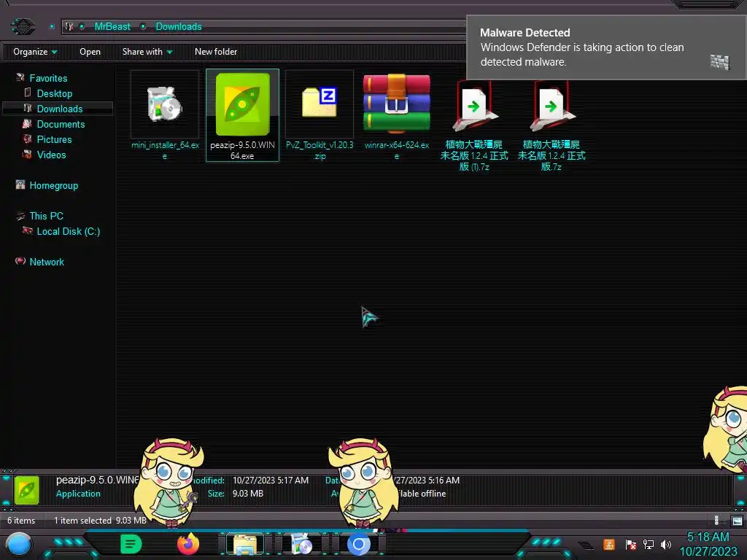Screen dimensions: 747x560
Task: Click the Open toolbar button
Action: point(90,52)
